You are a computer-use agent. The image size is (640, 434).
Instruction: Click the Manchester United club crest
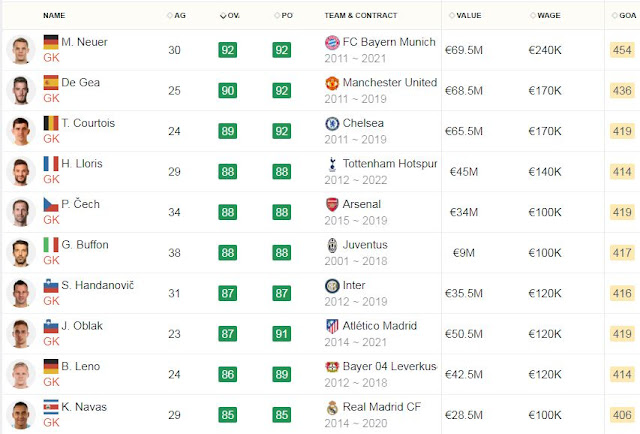point(332,83)
